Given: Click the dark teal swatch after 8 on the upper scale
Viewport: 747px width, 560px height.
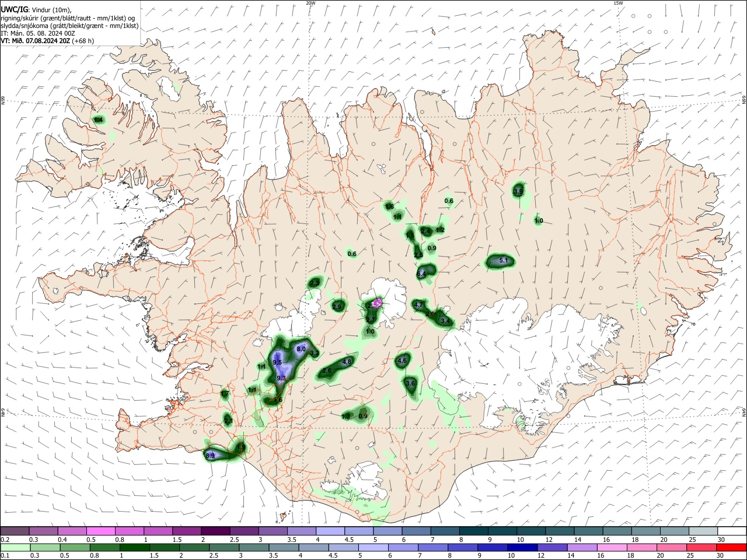Looking at the screenshot, I should click(474, 531).
